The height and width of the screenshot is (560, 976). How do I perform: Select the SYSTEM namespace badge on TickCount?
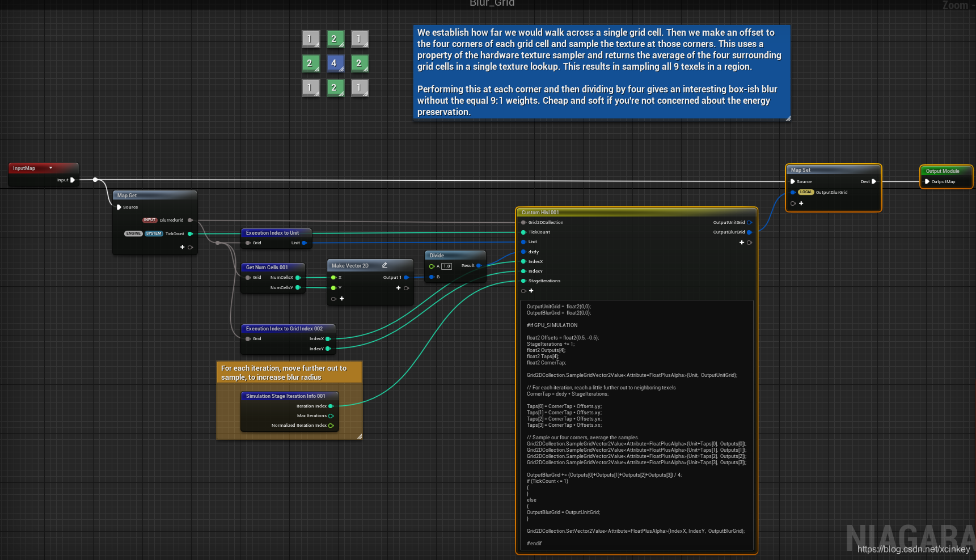[154, 234]
